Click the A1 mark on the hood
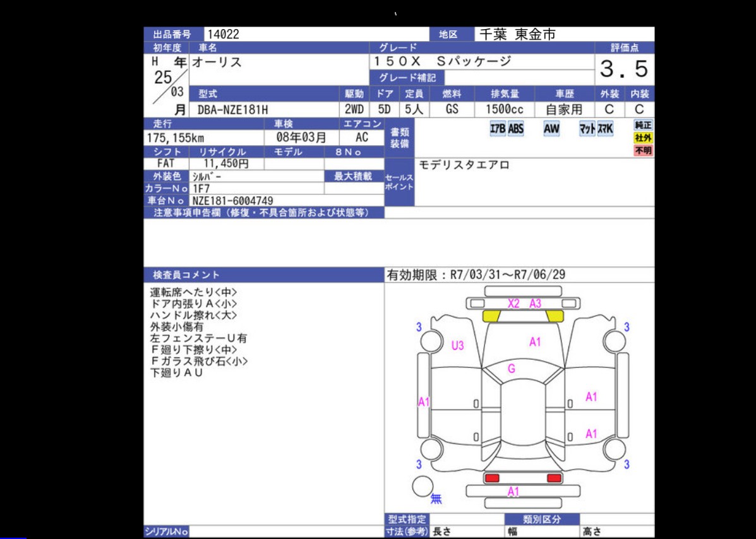The image size is (756, 539). tap(535, 342)
